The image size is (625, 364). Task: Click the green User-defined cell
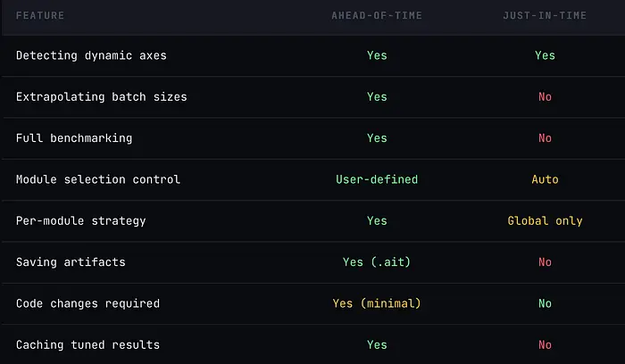[377, 179]
